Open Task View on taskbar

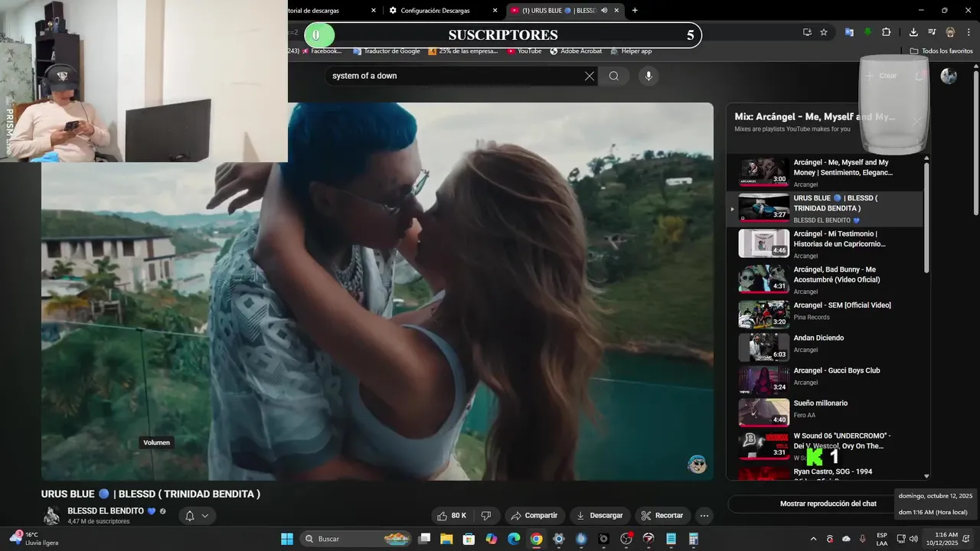[x=424, y=539]
